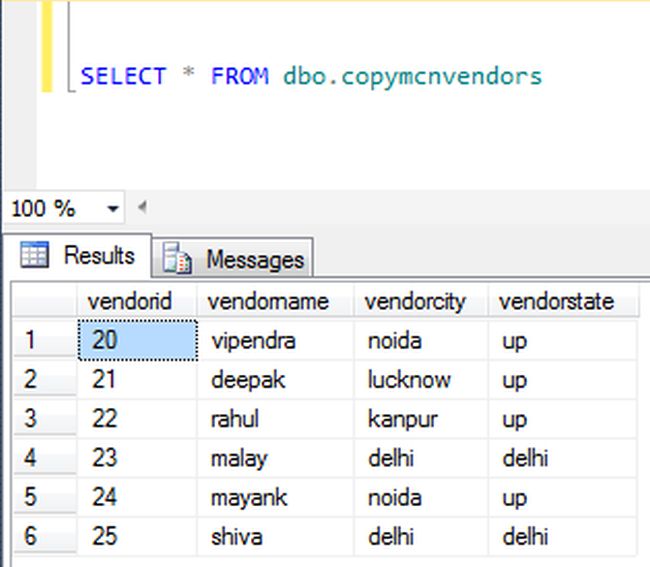Click the up cell in vipendra's row
Screen dimensions: 650x567
[563, 340]
